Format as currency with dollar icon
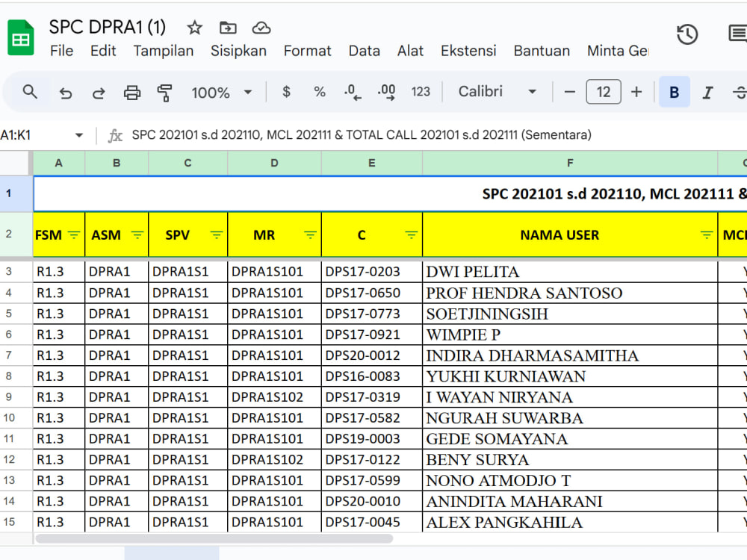 point(286,91)
